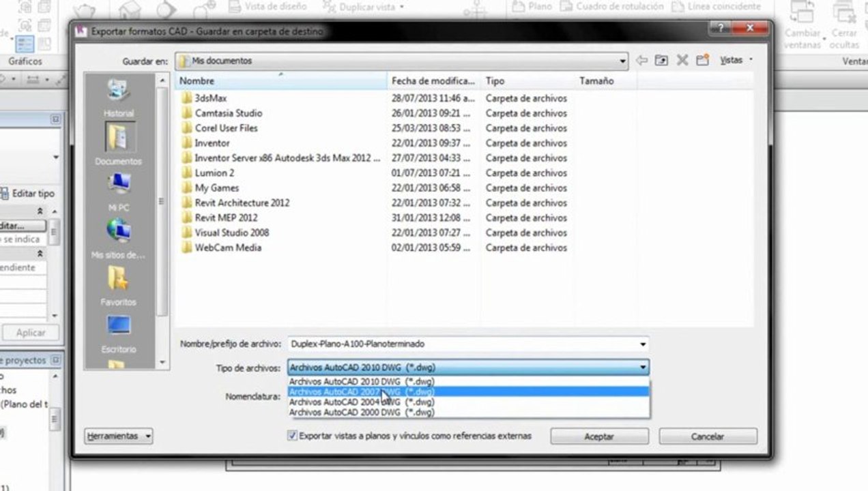Select Visual Studio 2008 folder name
Screen dimensions: 868x491
pos(231,233)
